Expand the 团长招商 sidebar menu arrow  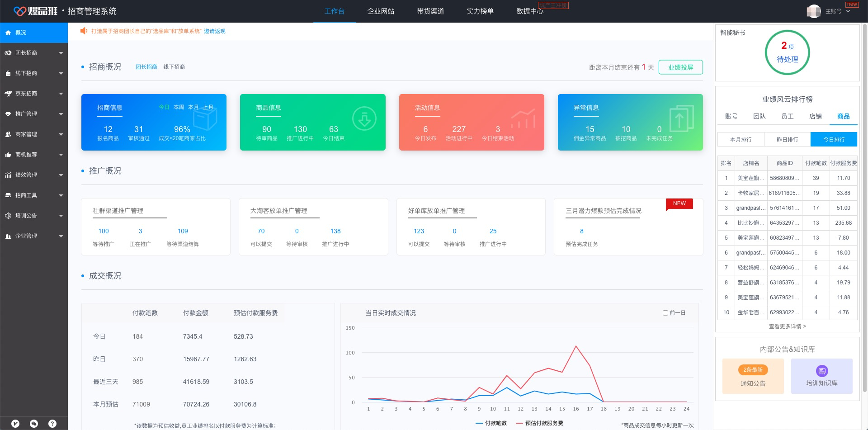pyautogui.click(x=61, y=53)
